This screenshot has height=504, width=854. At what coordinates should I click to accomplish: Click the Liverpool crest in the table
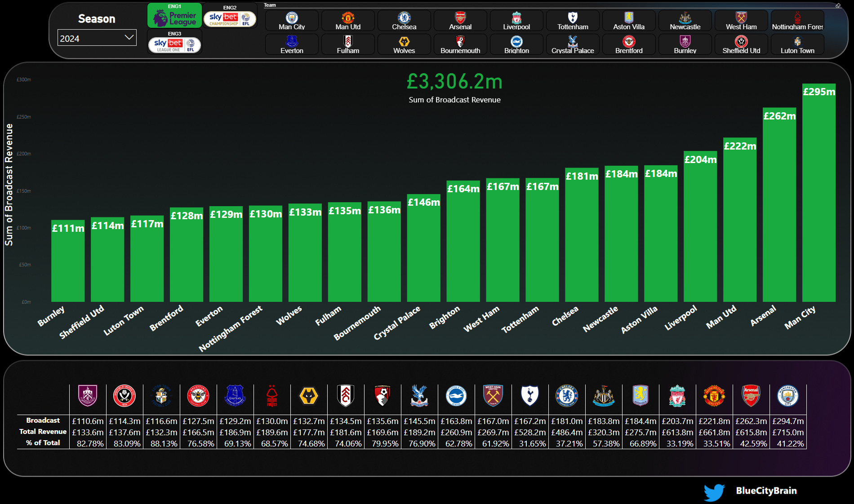point(677,396)
